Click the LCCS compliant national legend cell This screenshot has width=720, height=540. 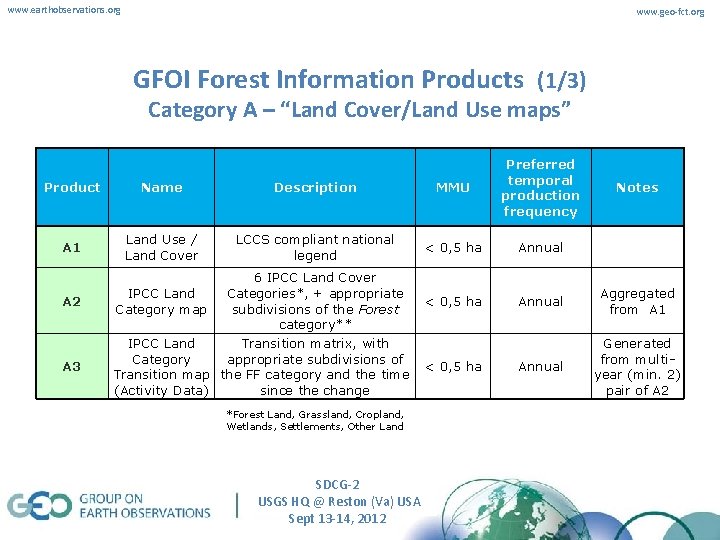pyautogui.click(x=315, y=247)
